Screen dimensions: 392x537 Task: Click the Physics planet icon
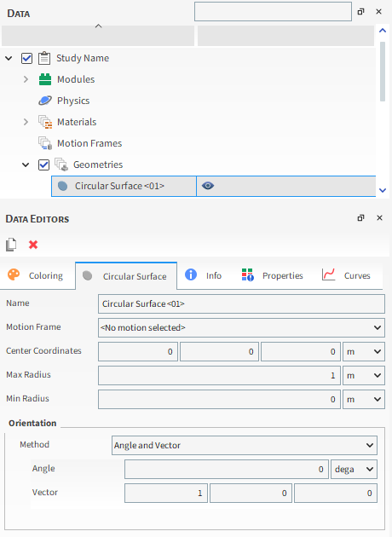(45, 101)
